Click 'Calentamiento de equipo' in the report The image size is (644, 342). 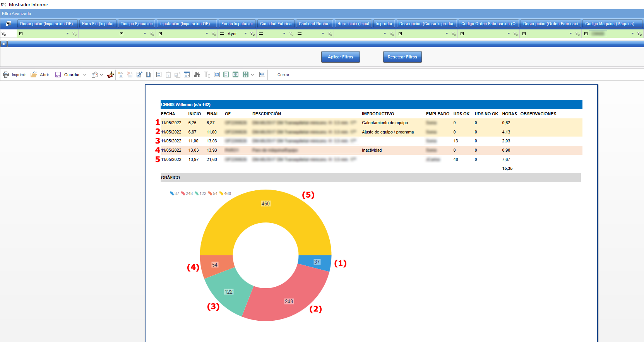(x=385, y=123)
